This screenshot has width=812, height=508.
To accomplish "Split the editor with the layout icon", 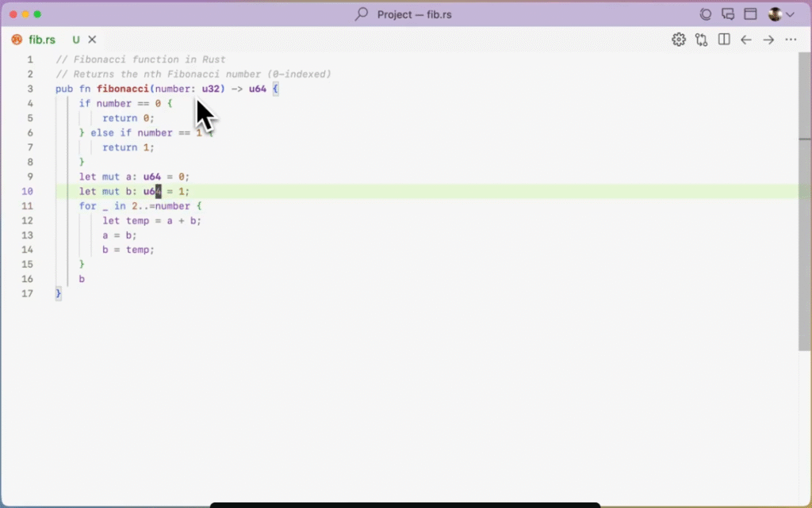I will tap(724, 40).
